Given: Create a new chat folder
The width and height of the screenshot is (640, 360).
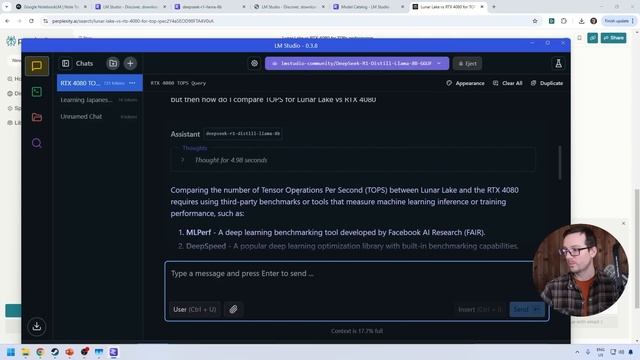Looking at the screenshot, I should [x=113, y=63].
